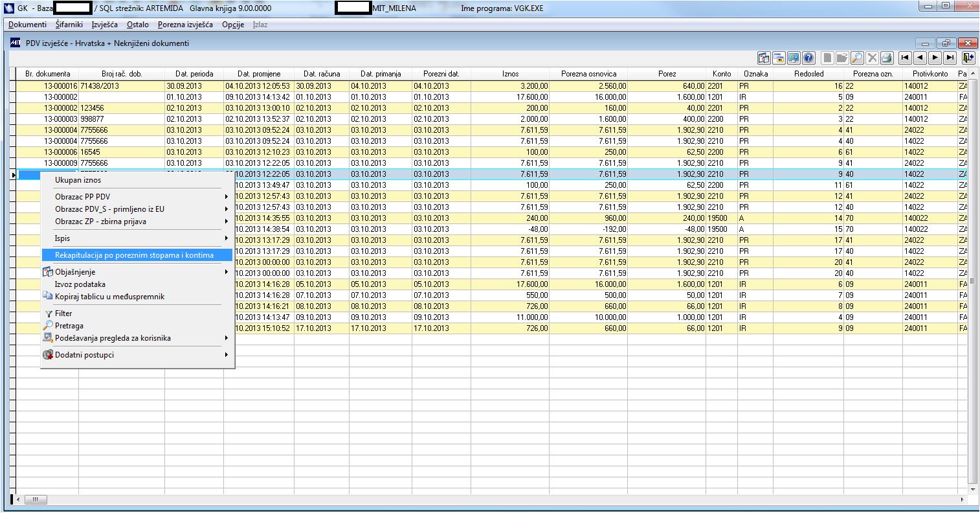Jump to first record arrow button
Screen dimensions: 980x513
pos(906,58)
